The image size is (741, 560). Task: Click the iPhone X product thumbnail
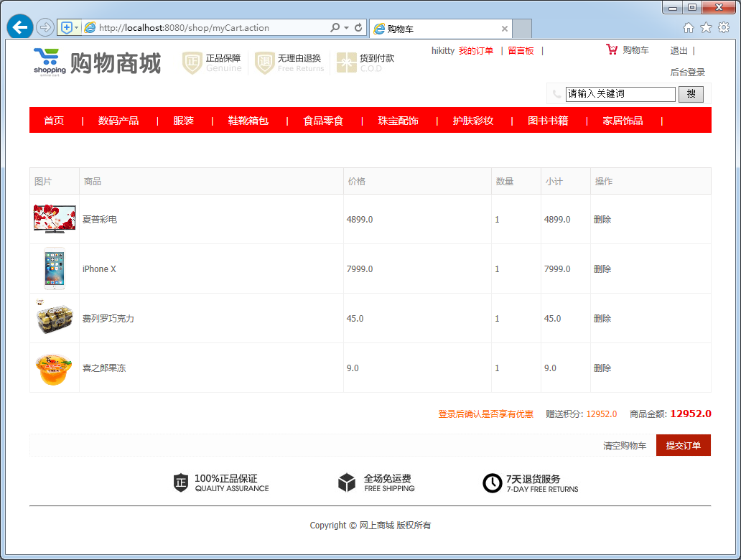tap(55, 269)
